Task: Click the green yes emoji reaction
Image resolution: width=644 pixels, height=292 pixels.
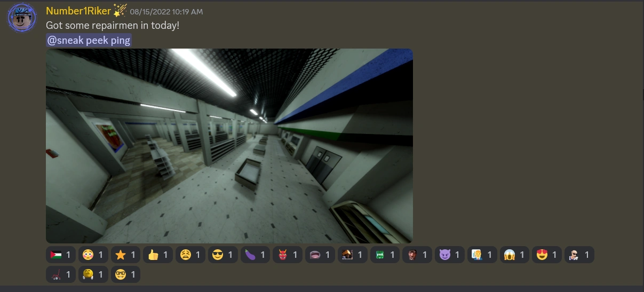Action: coord(385,255)
